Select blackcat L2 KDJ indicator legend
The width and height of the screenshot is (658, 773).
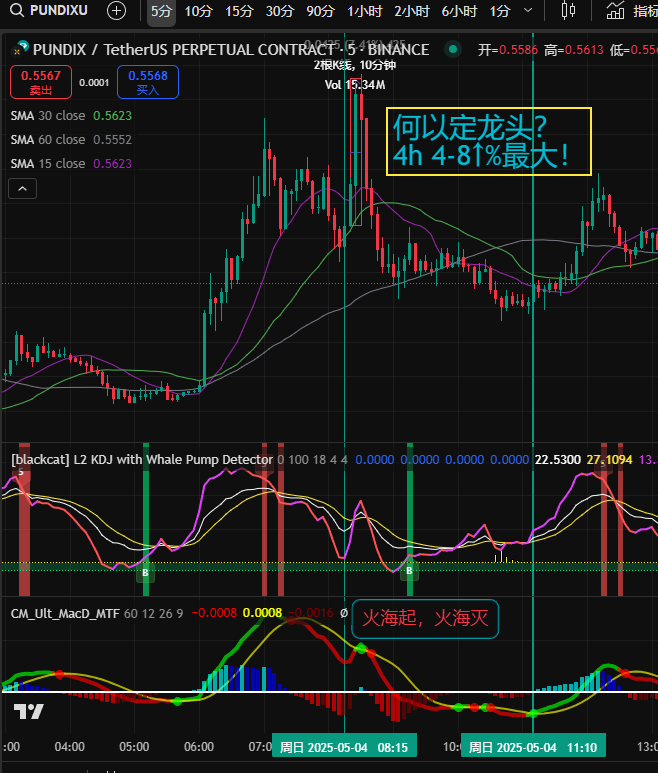pyautogui.click(x=142, y=459)
